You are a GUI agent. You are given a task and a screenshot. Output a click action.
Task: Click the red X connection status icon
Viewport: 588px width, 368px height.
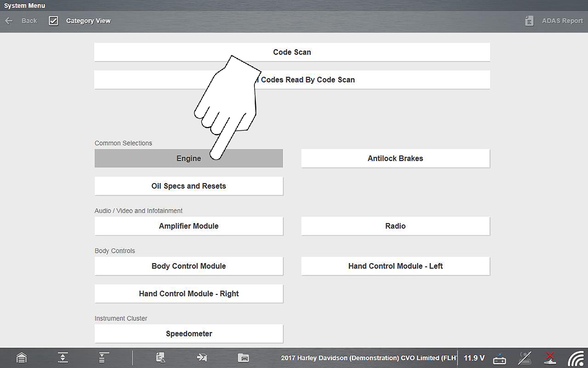(550, 358)
